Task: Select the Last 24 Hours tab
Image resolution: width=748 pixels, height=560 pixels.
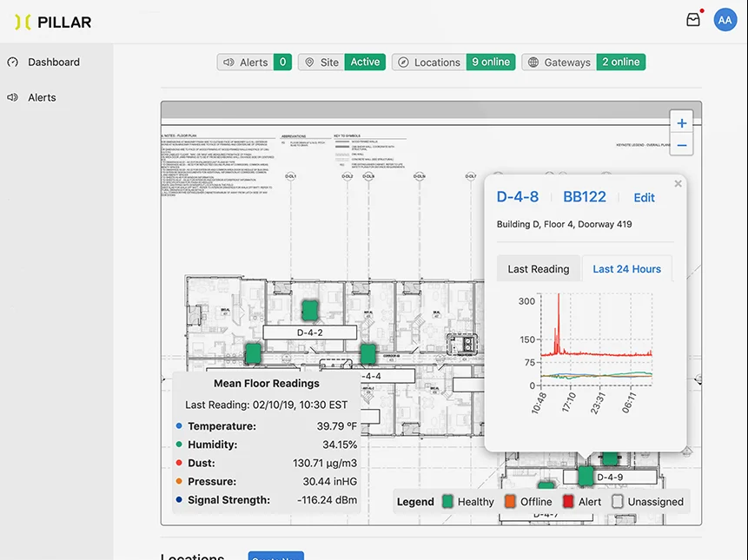Action: (627, 269)
